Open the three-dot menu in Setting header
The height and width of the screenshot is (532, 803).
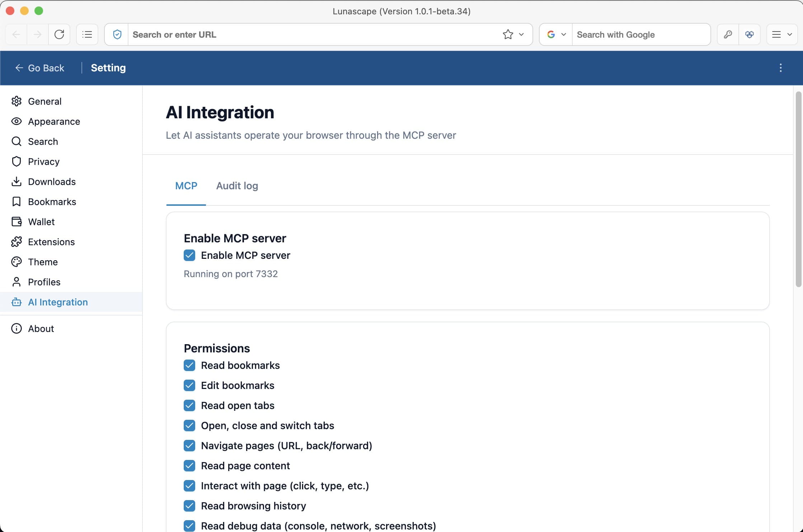[781, 68]
